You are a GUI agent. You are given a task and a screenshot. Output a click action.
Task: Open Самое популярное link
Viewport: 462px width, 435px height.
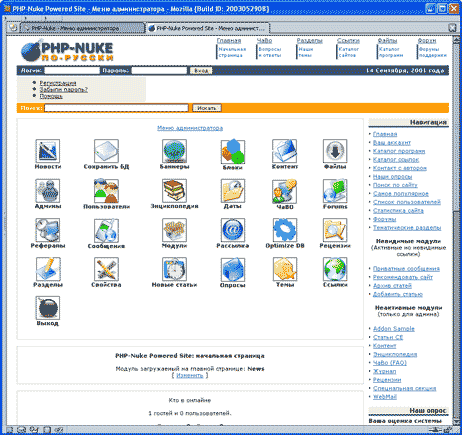tap(401, 194)
